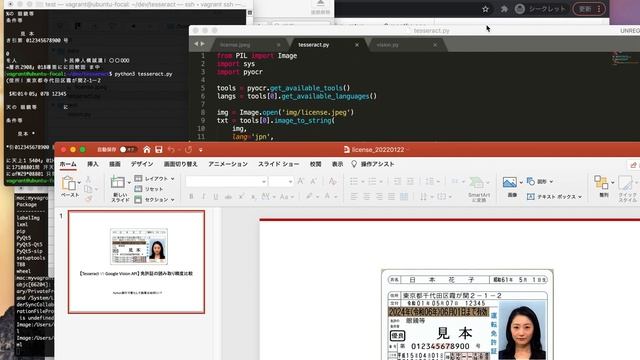Click the Paste clipboard icon
640x360 pixels.
(69, 183)
